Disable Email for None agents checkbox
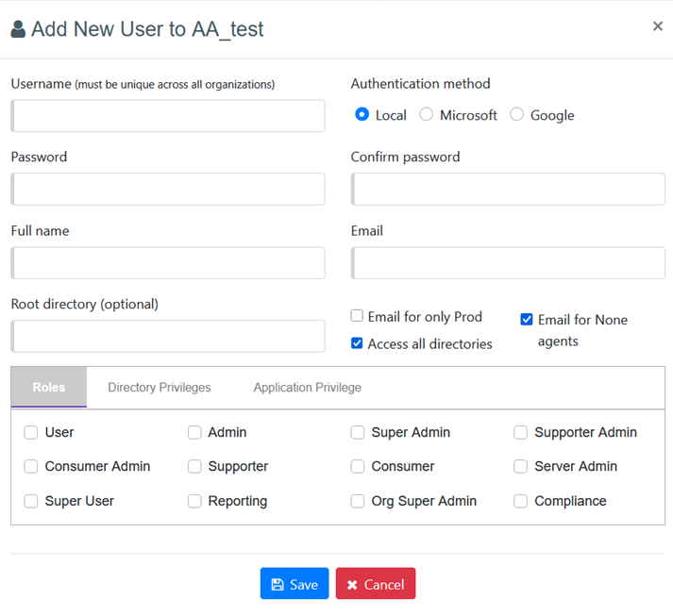The width and height of the screenshot is (673, 616). click(x=527, y=320)
